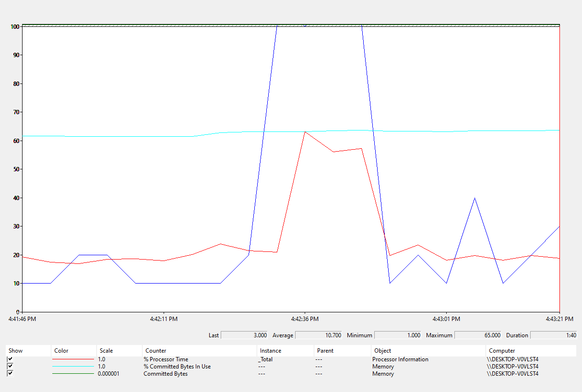Sort by the Computer column header
The width and height of the screenshot is (582, 392).
(531, 351)
